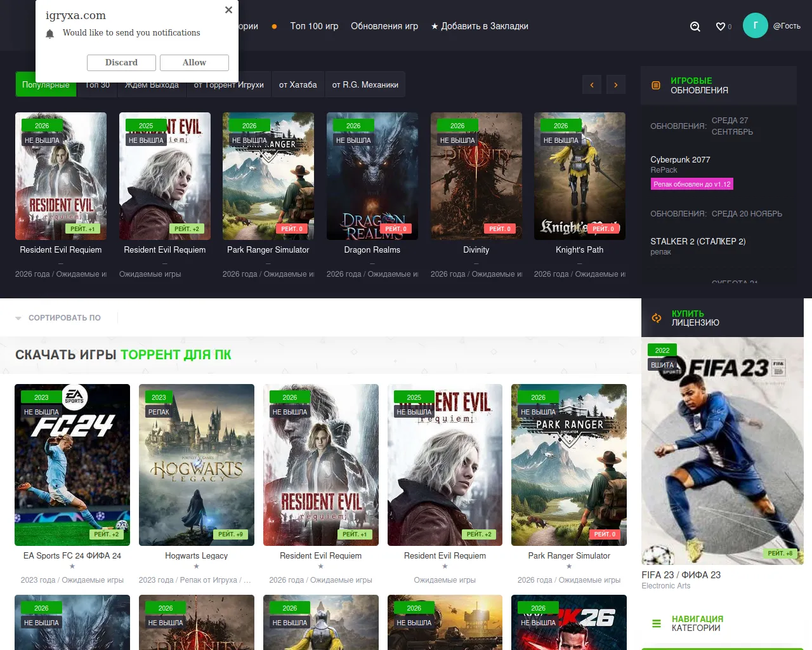The height and width of the screenshot is (650, 812).
Task: Click the РЕПАК label on Hogwarts Legacy
Action: tap(159, 412)
